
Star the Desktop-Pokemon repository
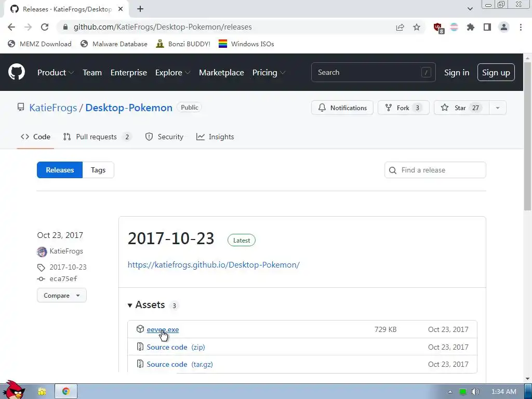461,108
